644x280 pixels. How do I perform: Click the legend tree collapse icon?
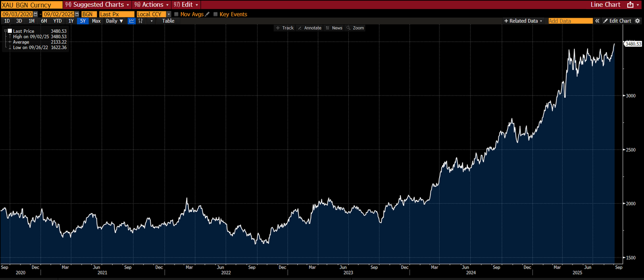(x=6, y=31)
